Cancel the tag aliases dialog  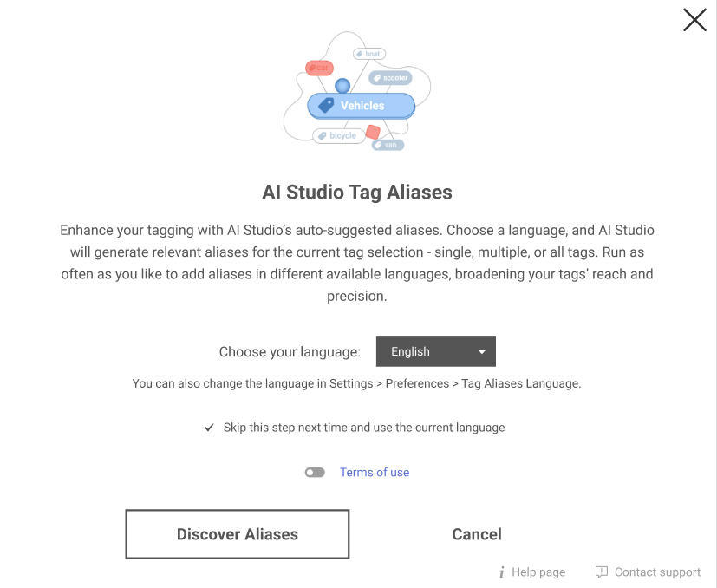pyautogui.click(x=476, y=534)
